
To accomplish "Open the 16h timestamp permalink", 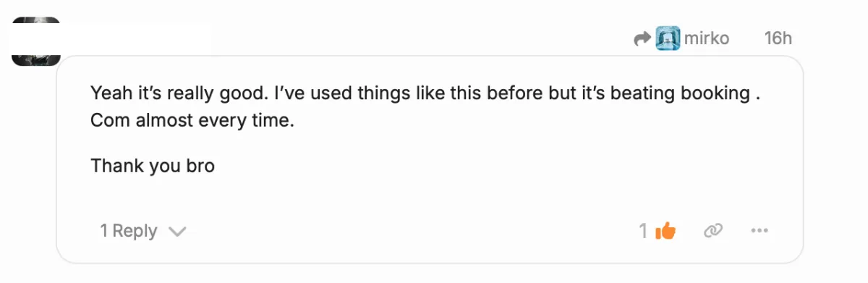I will click(778, 38).
